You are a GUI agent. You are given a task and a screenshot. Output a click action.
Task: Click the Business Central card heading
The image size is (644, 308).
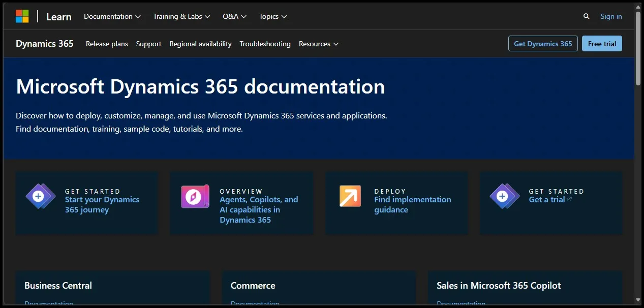point(58,286)
